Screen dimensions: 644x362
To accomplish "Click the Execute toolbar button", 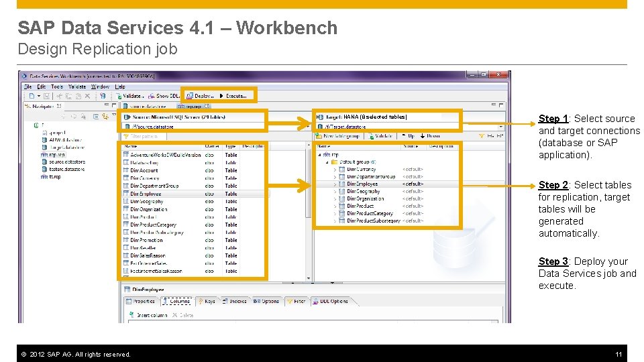I will (x=233, y=96).
